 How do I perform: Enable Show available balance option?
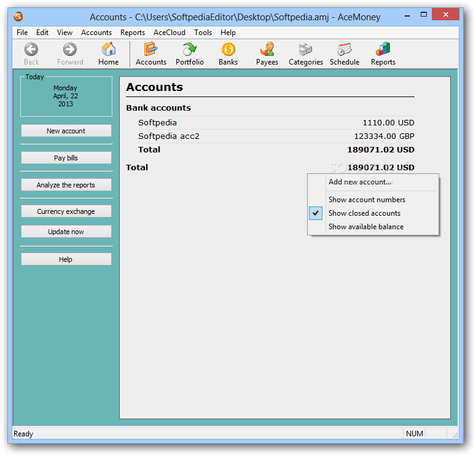(x=366, y=227)
